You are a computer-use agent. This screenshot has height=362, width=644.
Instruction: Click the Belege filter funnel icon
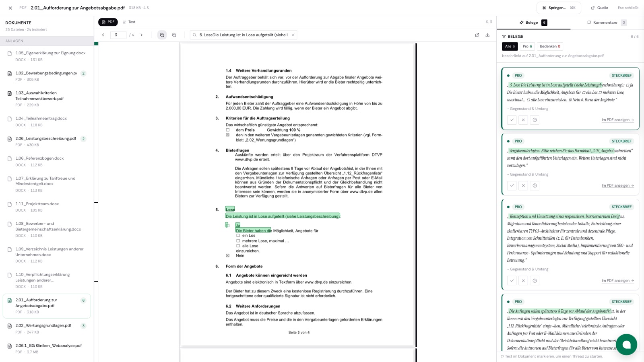click(x=504, y=37)
